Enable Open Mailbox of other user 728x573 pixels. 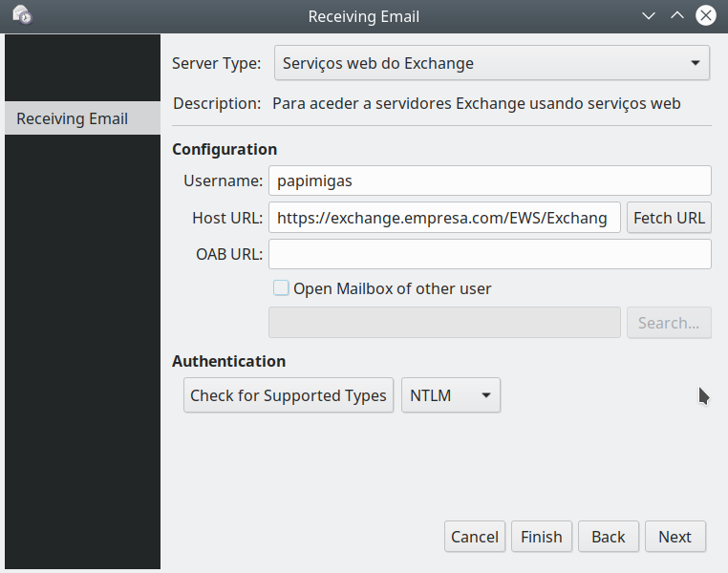281,288
